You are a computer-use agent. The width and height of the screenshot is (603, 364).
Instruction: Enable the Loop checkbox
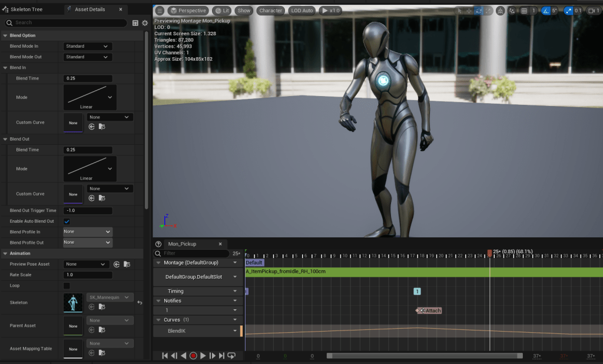click(x=67, y=286)
